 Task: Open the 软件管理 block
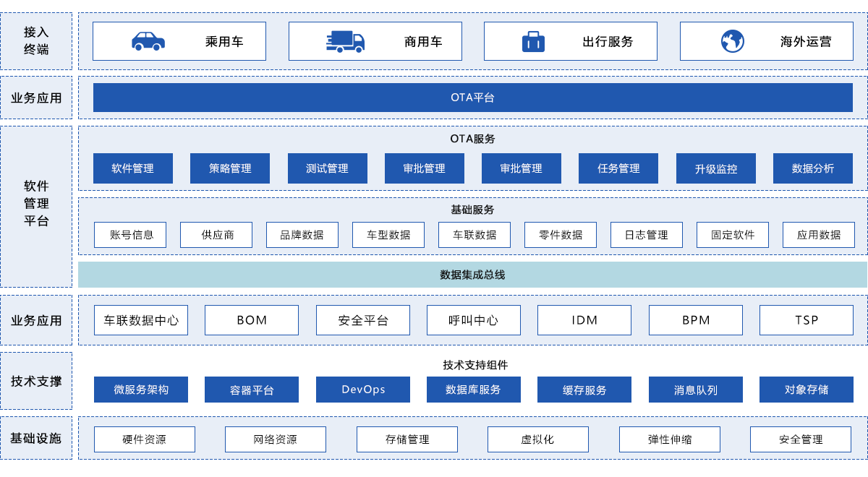(x=133, y=168)
